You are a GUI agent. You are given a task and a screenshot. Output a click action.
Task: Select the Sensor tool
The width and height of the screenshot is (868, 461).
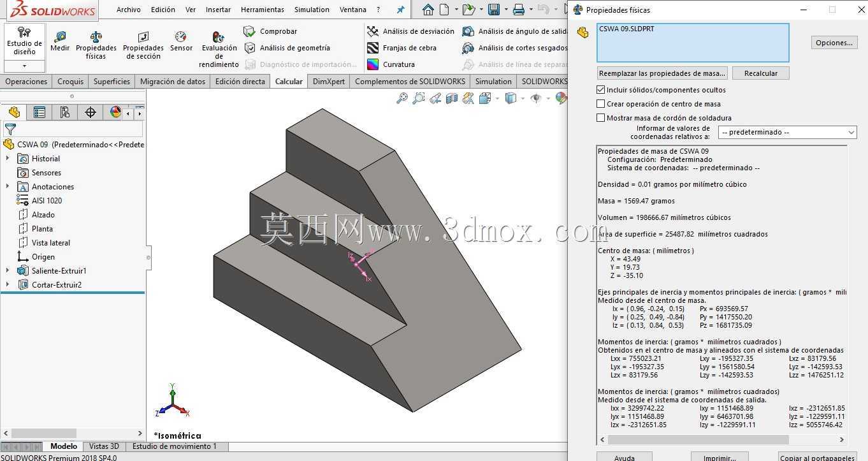(x=181, y=42)
